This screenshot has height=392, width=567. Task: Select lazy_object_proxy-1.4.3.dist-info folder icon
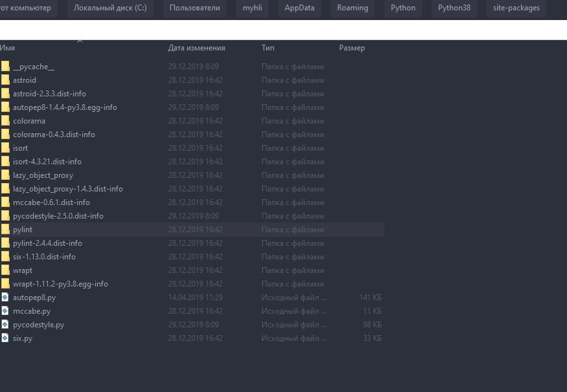click(5, 189)
